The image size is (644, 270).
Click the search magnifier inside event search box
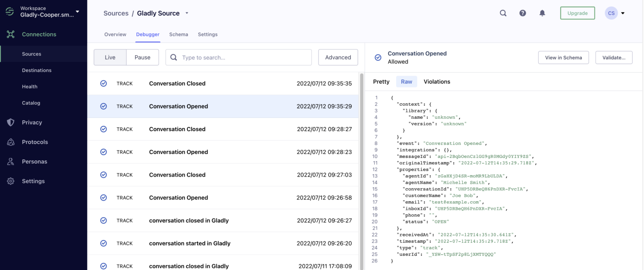[x=174, y=57]
